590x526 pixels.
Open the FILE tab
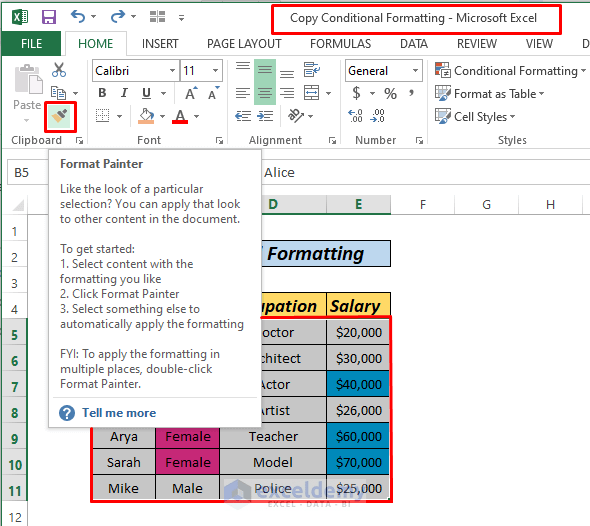click(31, 44)
